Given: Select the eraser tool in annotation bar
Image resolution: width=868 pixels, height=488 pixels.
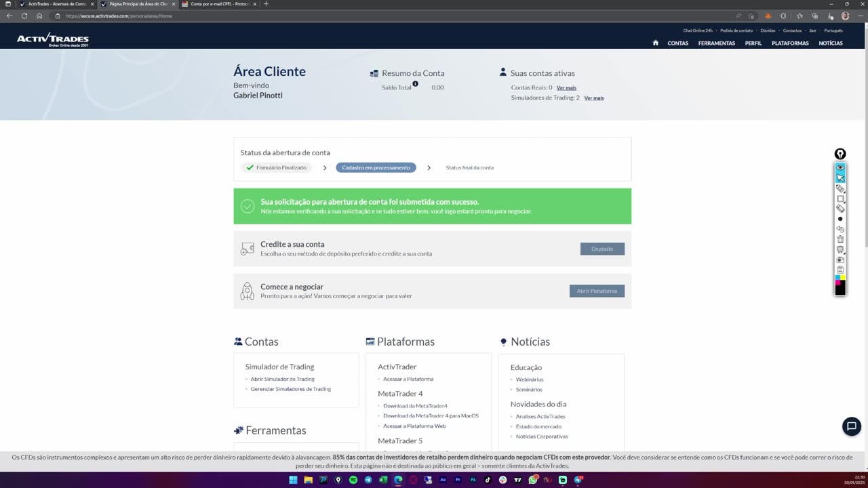Looking at the screenshot, I should pos(840,209).
